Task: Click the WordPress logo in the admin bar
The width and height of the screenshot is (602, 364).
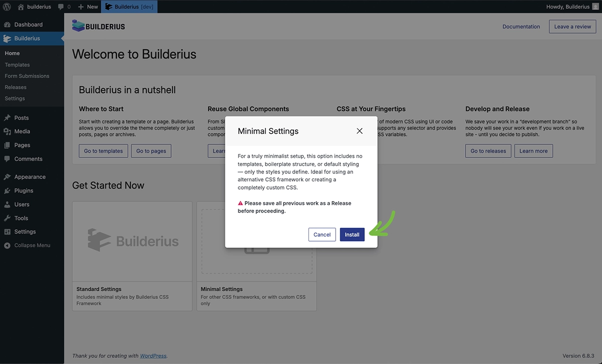Action: coord(8,7)
